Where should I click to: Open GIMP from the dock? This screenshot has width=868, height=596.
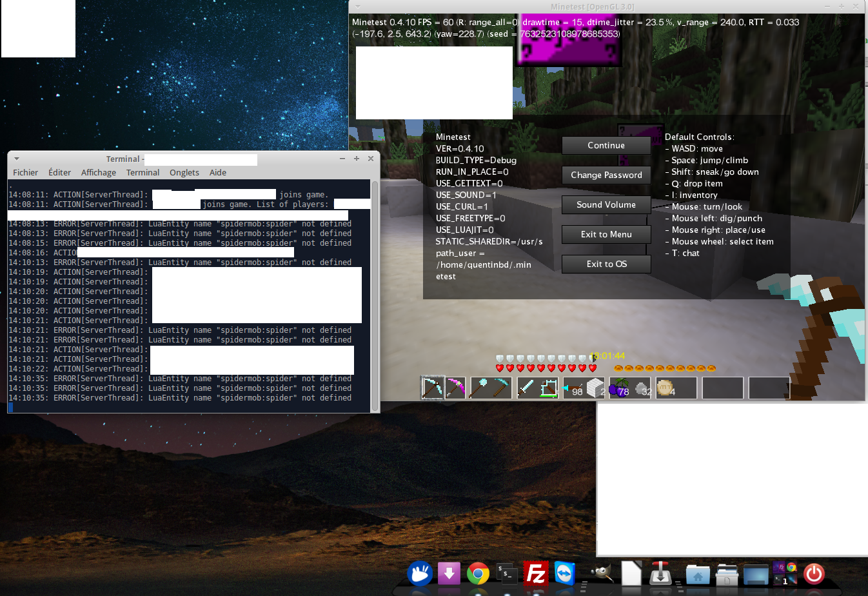click(601, 573)
